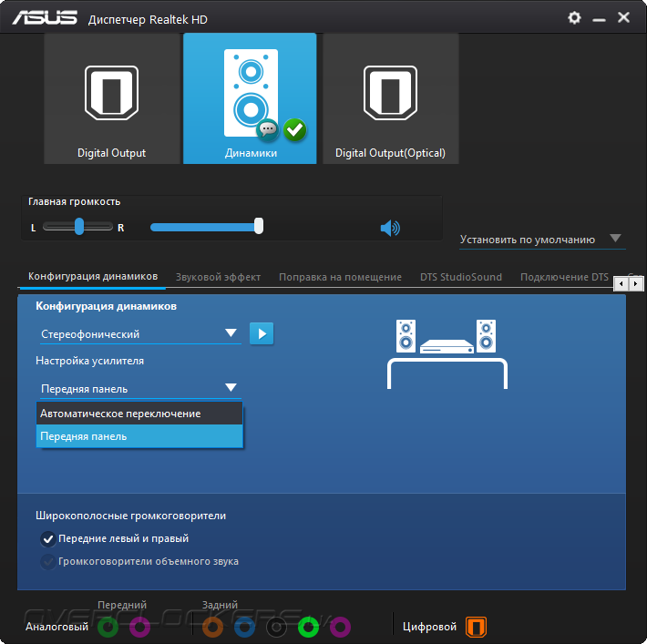
Task: Minimize the Realtek HD manager window
Action: click(x=599, y=19)
